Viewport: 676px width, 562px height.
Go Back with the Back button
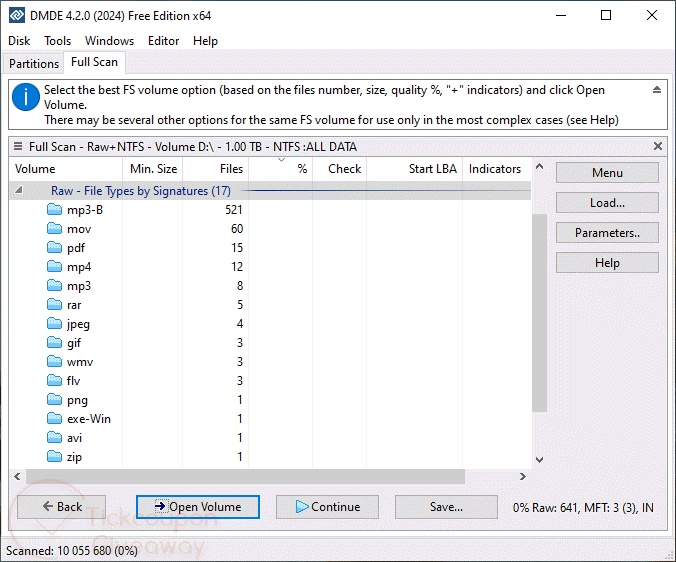tap(62, 507)
